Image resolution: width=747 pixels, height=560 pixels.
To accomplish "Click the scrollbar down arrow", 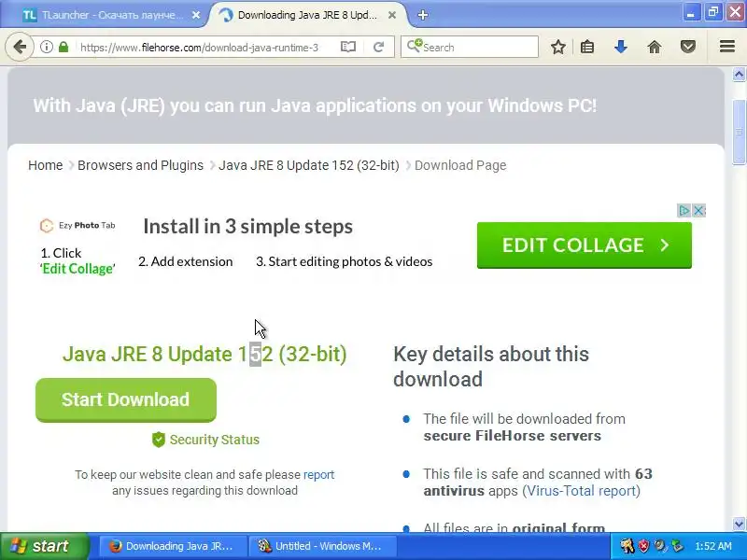I will click(x=739, y=524).
